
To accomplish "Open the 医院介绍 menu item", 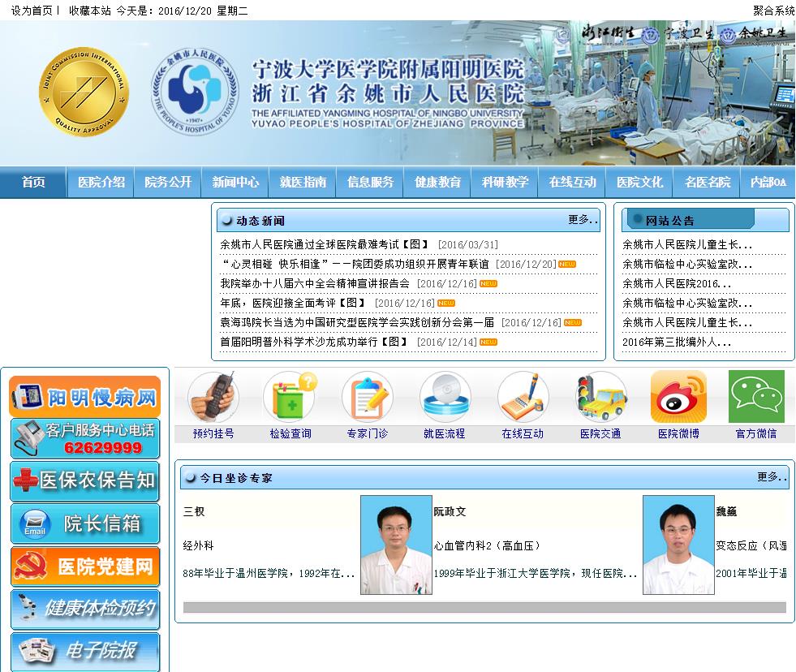I will pos(101,182).
